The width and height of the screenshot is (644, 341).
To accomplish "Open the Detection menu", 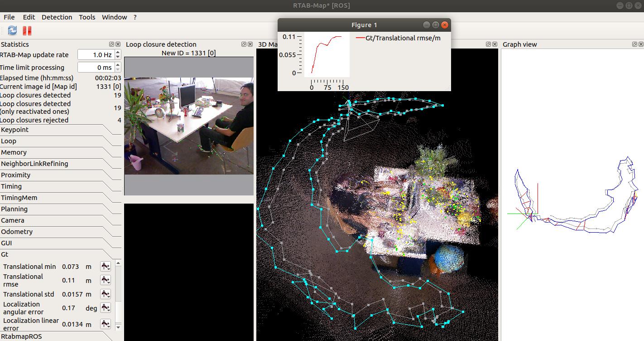I will [57, 17].
